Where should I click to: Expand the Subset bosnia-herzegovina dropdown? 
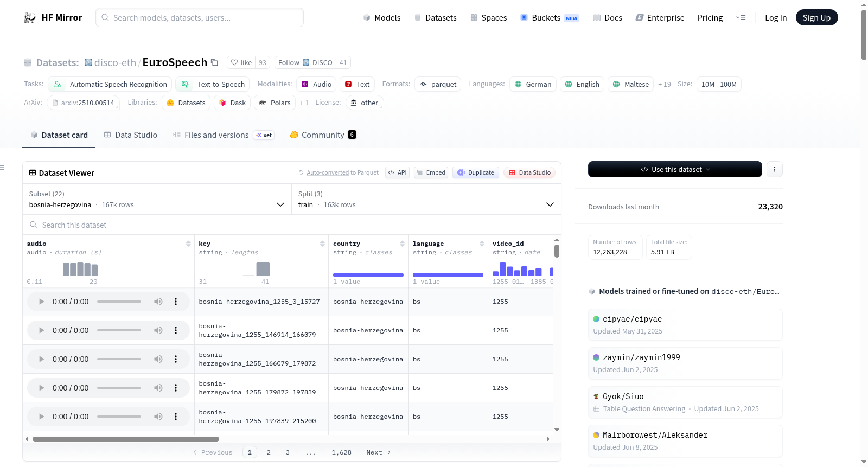pyautogui.click(x=157, y=199)
